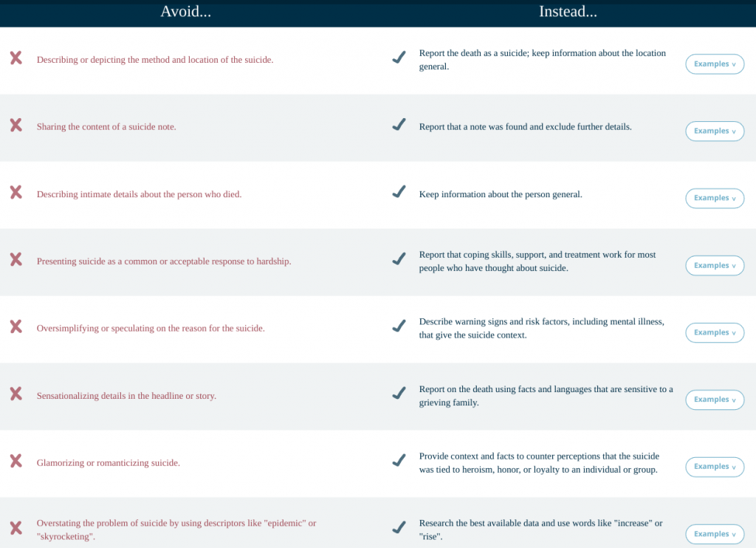Image resolution: width=756 pixels, height=548 pixels.
Task: Click the checkmark beside 'Describe warning signs and risk factors'
Action: tap(399, 326)
